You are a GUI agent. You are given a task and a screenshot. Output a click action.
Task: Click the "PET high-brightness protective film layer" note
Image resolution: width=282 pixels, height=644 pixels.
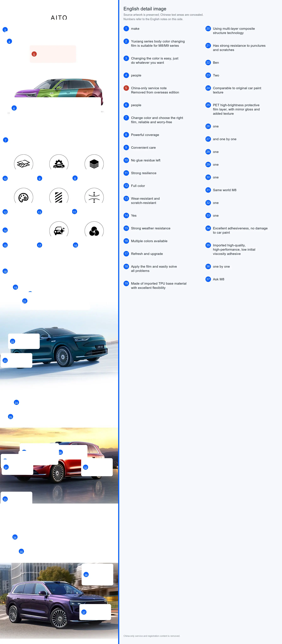(x=236, y=109)
